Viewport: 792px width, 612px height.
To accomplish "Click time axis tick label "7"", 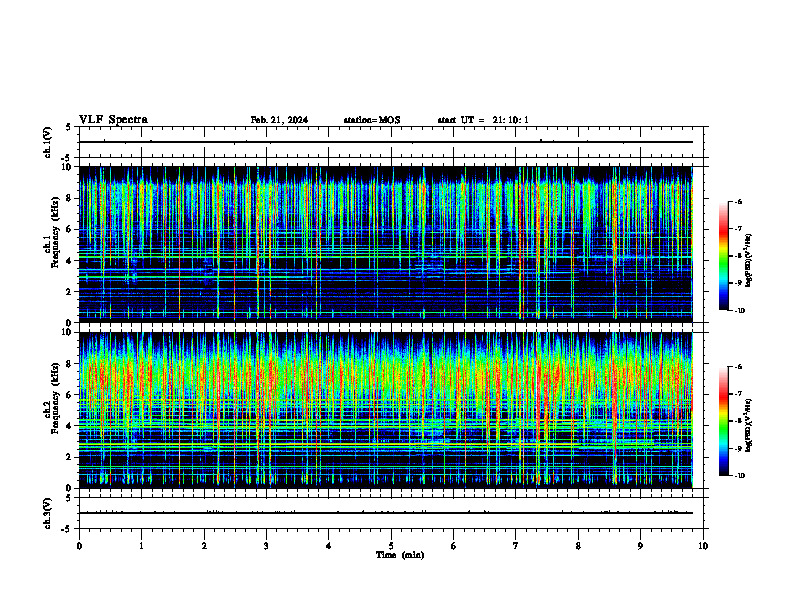I will coord(516,546).
